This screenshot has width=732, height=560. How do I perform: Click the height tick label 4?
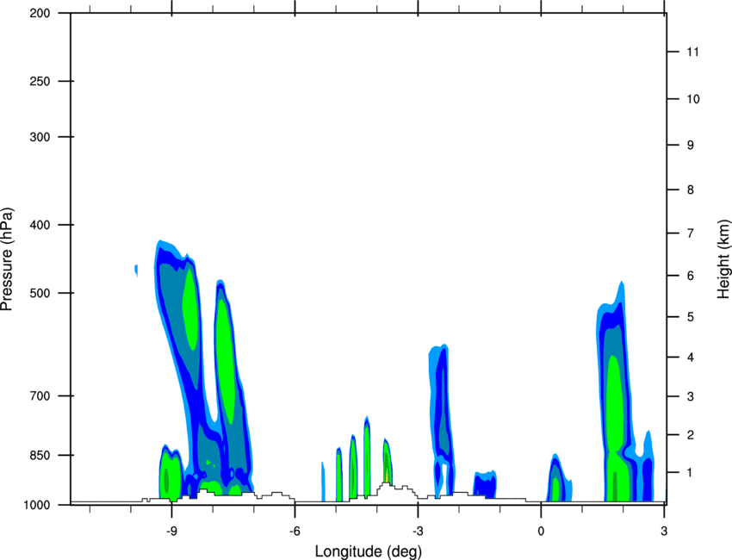tap(691, 358)
